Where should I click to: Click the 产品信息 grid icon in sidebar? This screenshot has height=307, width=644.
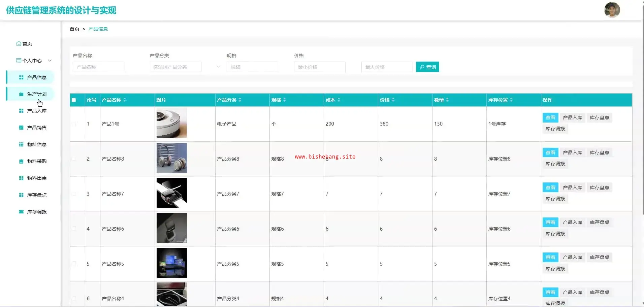point(21,77)
